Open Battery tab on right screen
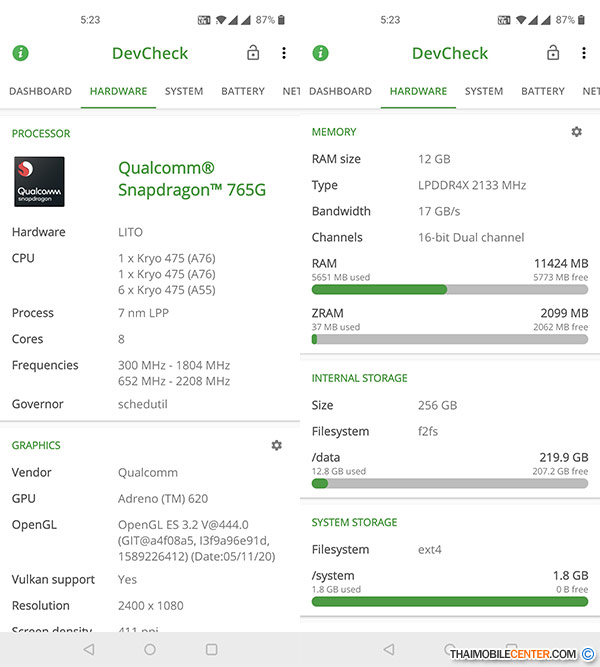 (543, 91)
